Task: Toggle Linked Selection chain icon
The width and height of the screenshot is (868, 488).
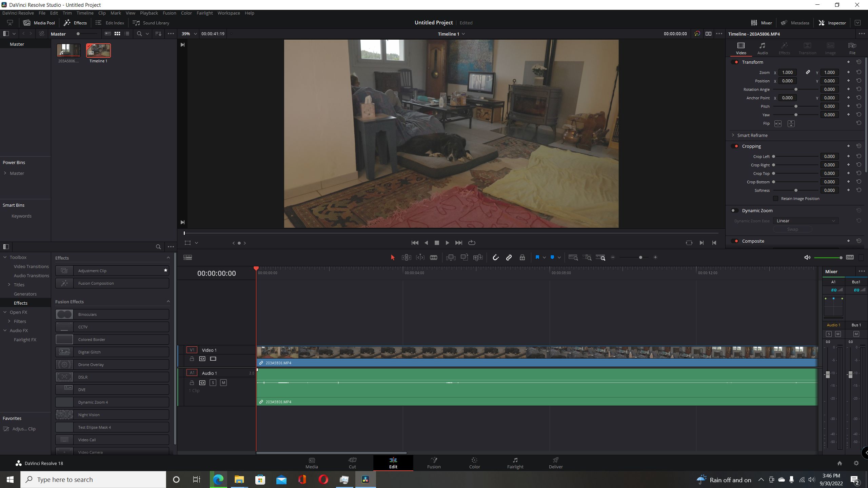Action: coord(509,258)
